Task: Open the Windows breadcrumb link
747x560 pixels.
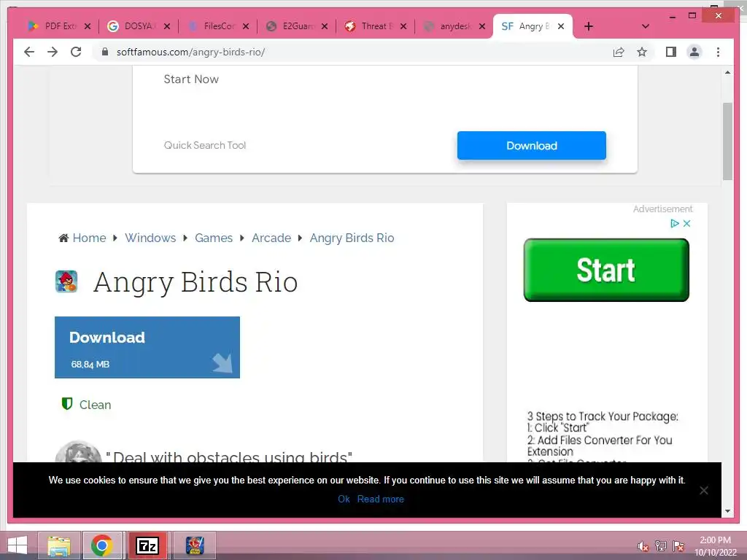Action: [x=150, y=238]
